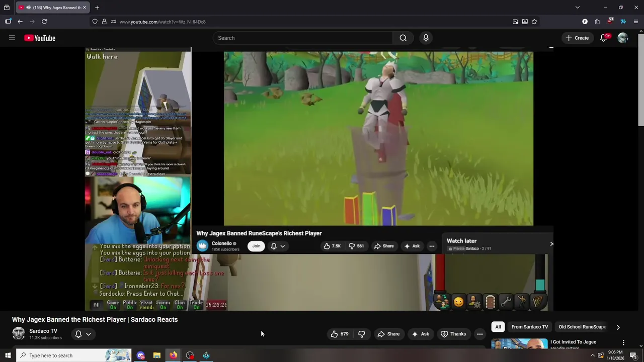Open the Firefox application menu

tap(636, 22)
